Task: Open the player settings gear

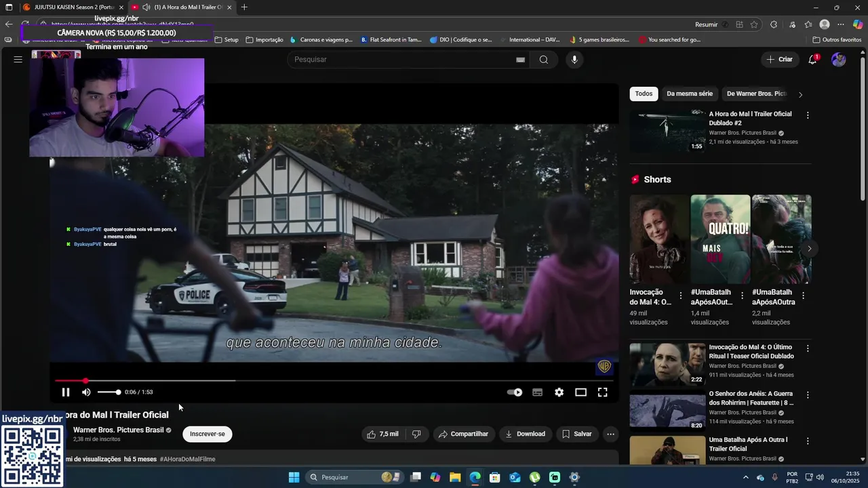Action: point(559,392)
